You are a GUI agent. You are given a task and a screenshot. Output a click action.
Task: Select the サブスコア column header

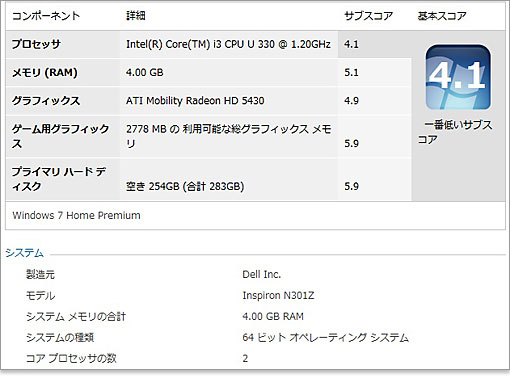(x=368, y=16)
